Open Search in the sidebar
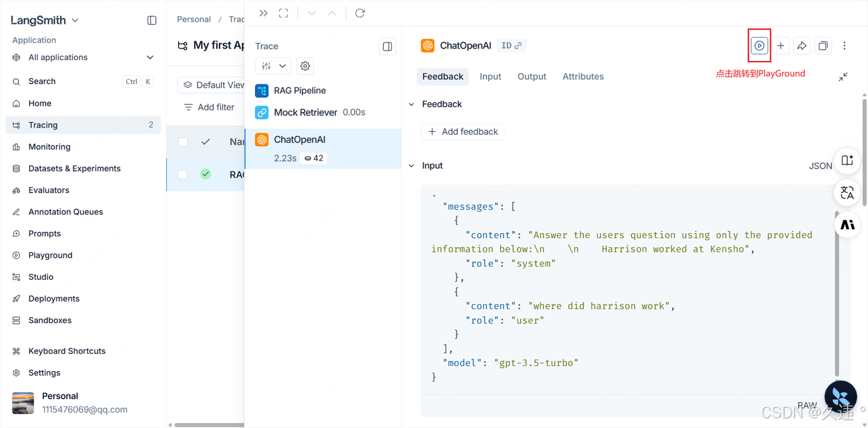The height and width of the screenshot is (428, 868). click(x=83, y=82)
